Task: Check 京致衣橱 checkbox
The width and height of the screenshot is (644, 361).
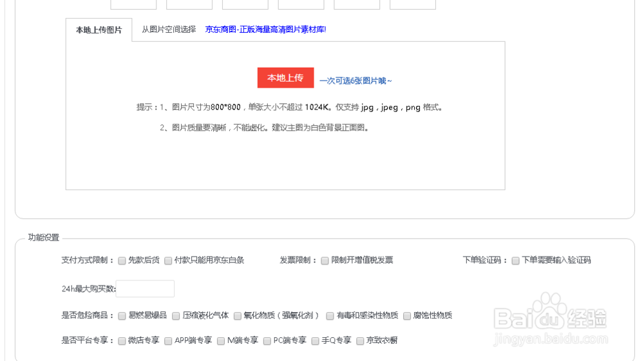Action: point(360,341)
